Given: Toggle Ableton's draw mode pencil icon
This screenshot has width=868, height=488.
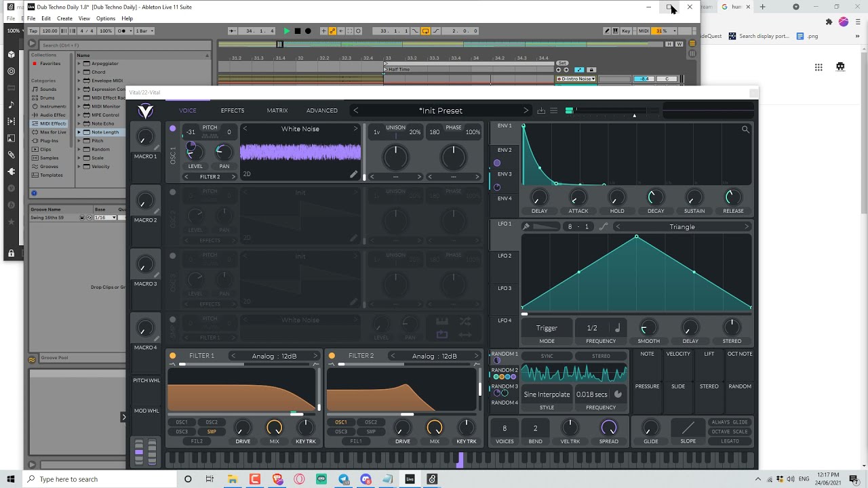Looking at the screenshot, I should 608,31.
